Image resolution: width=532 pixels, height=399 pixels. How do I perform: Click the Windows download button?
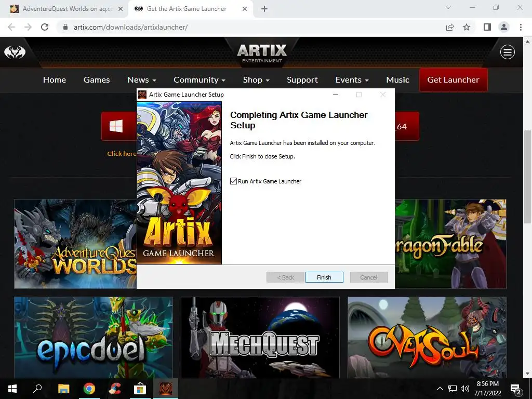tap(119, 126)
